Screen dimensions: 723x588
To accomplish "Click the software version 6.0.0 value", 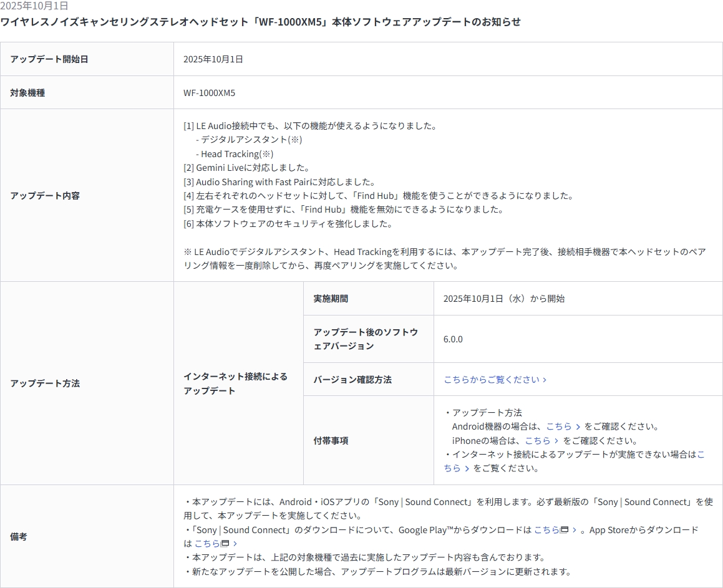I will pos(453,339).
